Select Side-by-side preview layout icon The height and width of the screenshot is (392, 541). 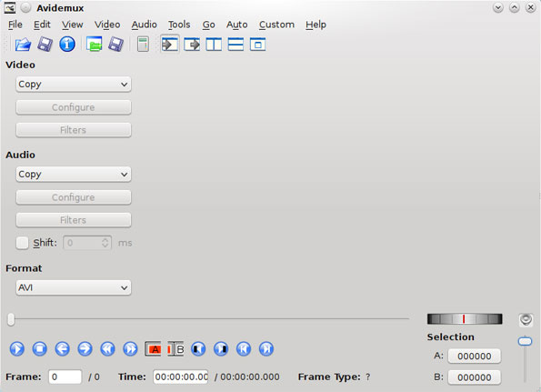(214, 45)
